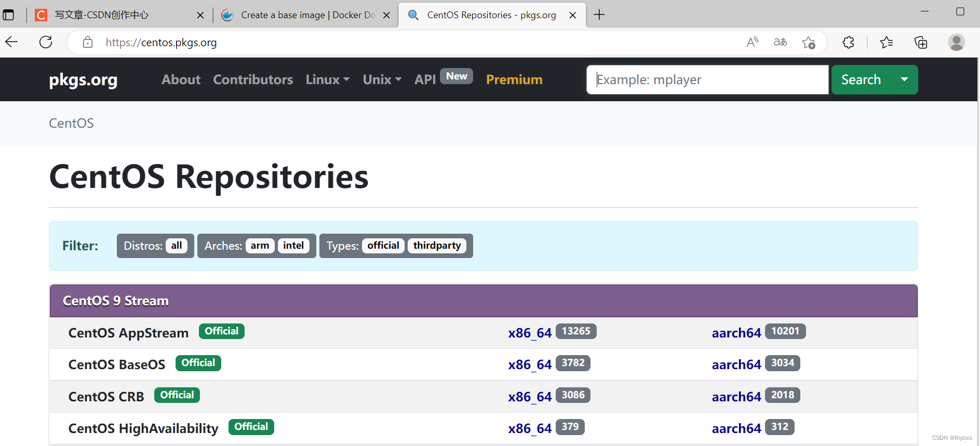Click Official badge on HighAvailability row
This screenshot has width=980, height=446.
tap(251, 427)
